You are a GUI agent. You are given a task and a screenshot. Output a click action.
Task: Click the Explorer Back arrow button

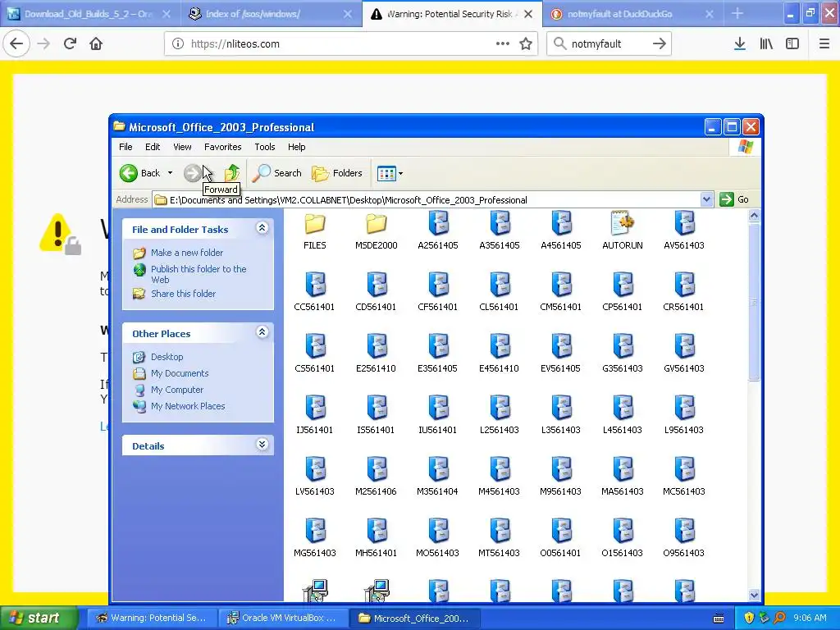[139, 173]
